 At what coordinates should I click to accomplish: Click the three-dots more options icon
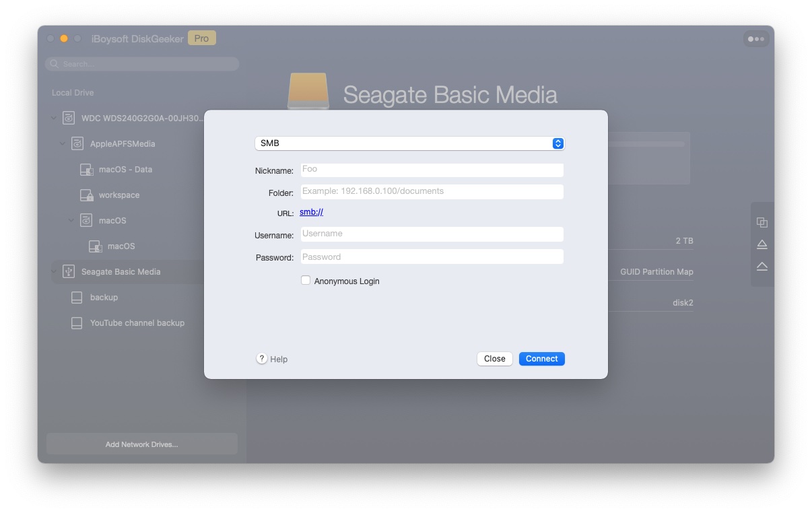756,39
